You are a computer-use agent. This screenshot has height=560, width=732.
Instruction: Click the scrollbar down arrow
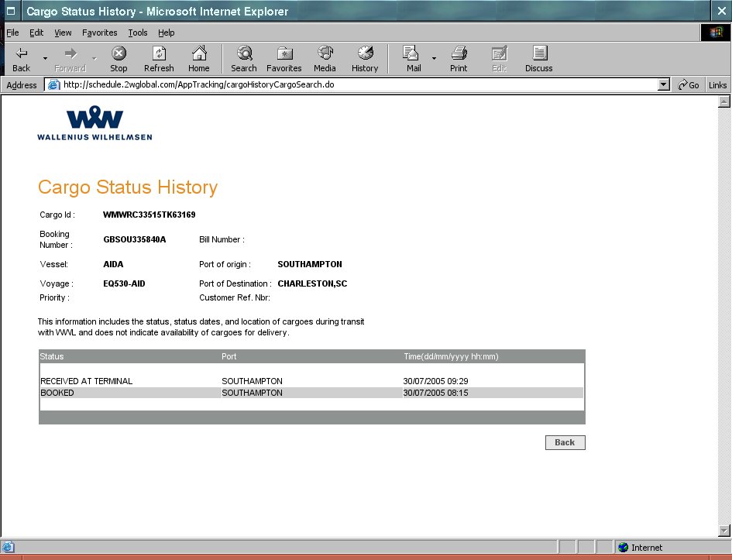723,531
